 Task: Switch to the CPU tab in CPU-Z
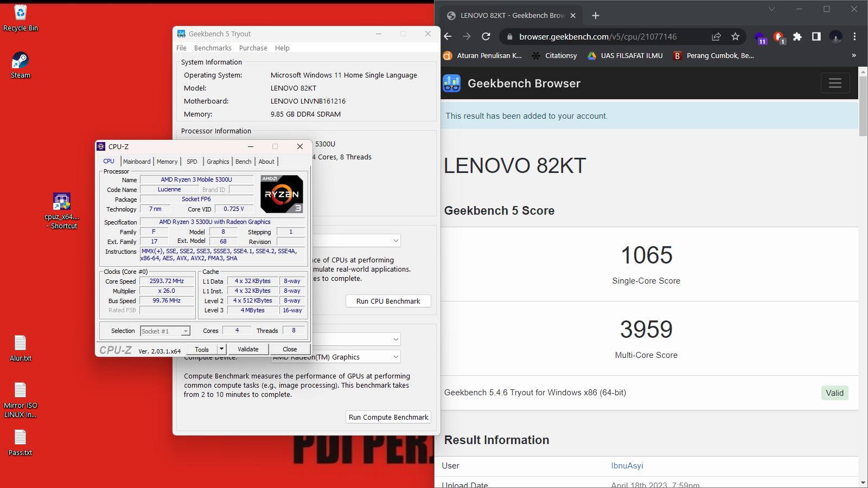(x=109, y=161)
